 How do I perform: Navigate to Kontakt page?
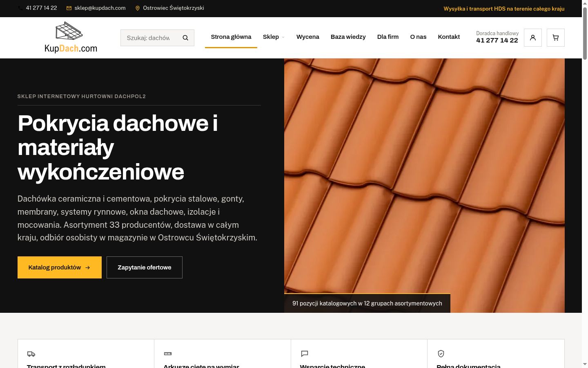coord(449,37)
